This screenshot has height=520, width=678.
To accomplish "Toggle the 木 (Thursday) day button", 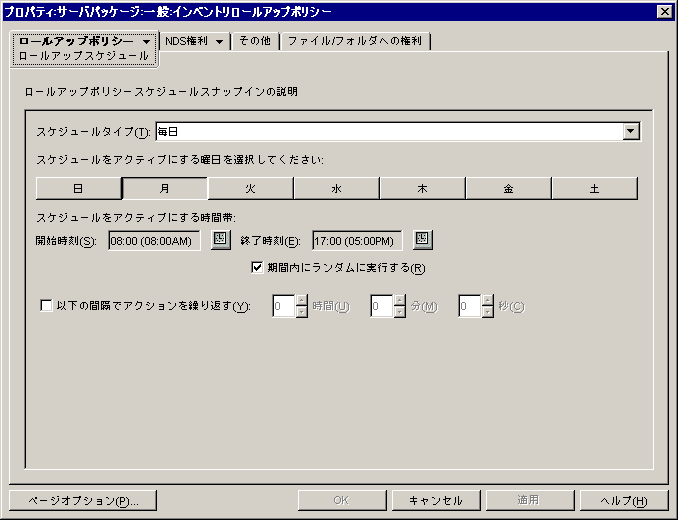I will pyautogui.click(x=422, y=188).
